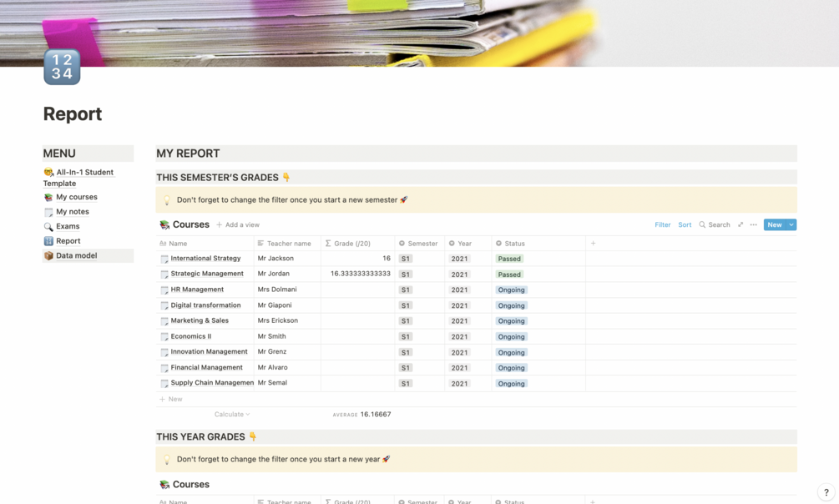Open the three-dot menu of Courses table
Image resolution: width=839 pixels, height=504 pixels.
pos(753,224)
